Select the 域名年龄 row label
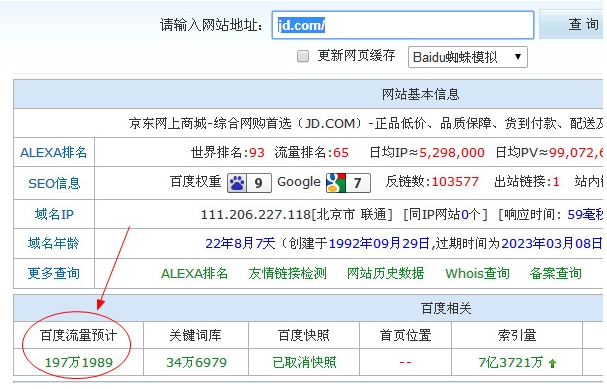Image resolution: width=607 pixels, height=389 pixels. (x=53, y=243)
